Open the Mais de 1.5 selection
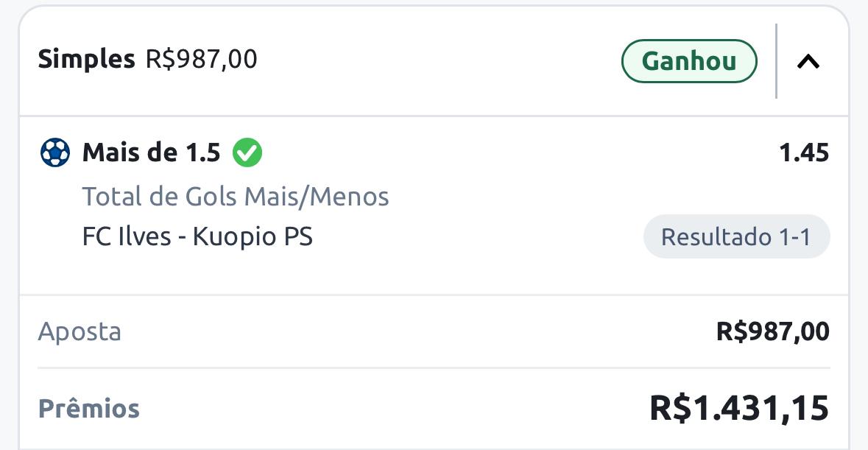The image size is (868, 450). tap(151, 153)
